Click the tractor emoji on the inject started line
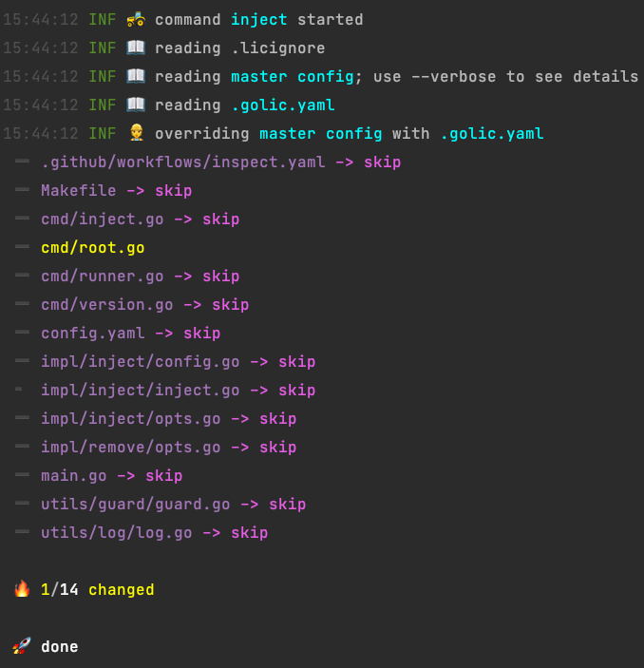Viewport: 644px width, 668px height. (x=136, y=20)
